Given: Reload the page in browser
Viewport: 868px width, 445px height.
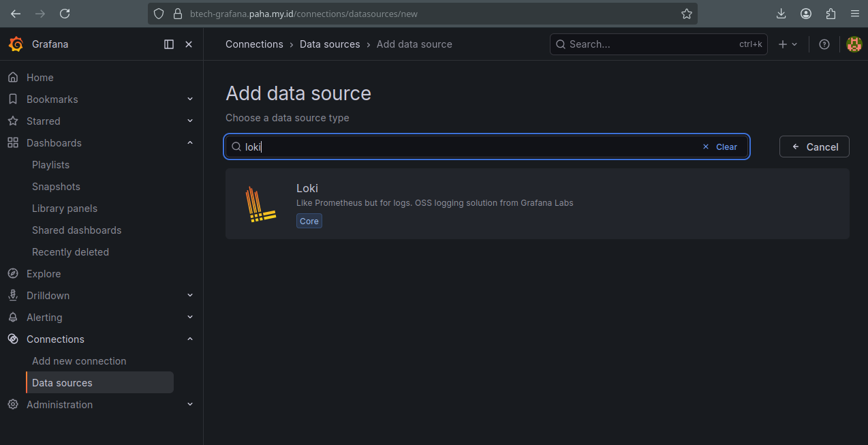Looking at the screenshot, I should pyautogui.click(x=65, y=14).
